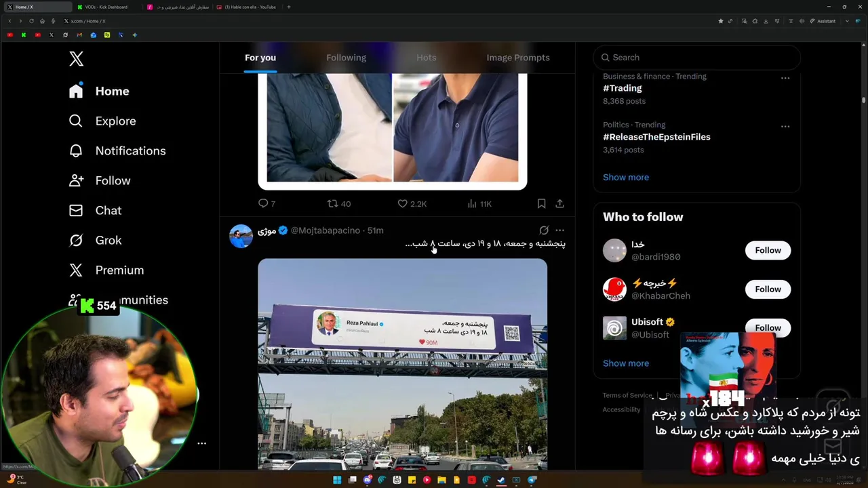
Task: Open the #ReleaseTheEpsteinFiles trend
Action: (656, 137)
